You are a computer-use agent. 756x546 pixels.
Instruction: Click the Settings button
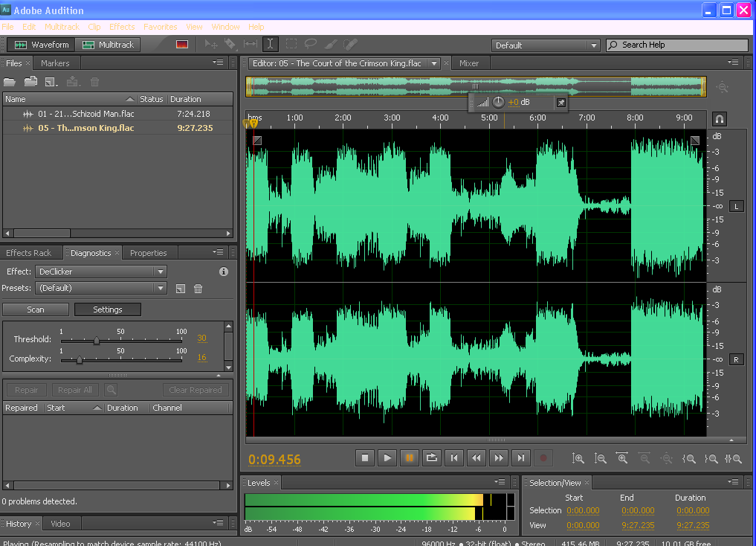coord(108,309)
